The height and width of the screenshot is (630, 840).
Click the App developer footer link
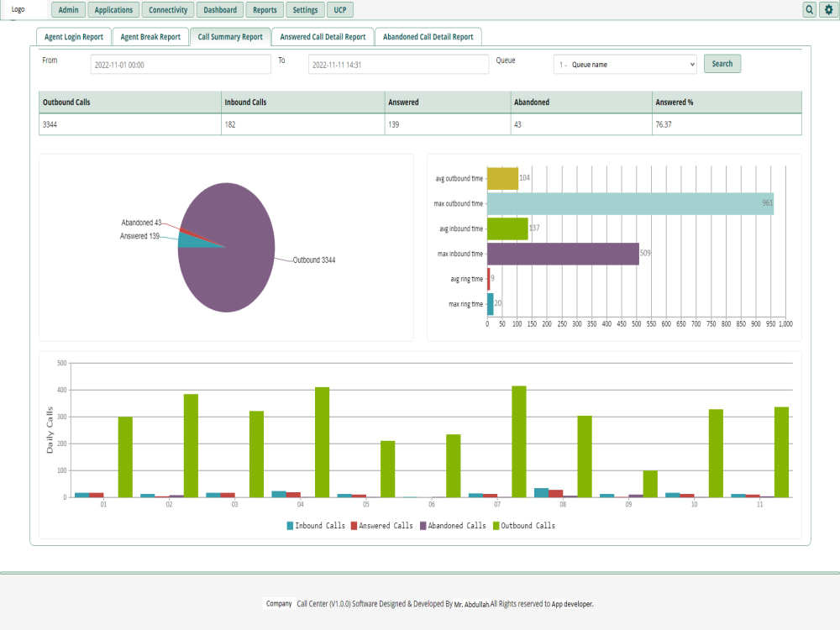point(568,604)
